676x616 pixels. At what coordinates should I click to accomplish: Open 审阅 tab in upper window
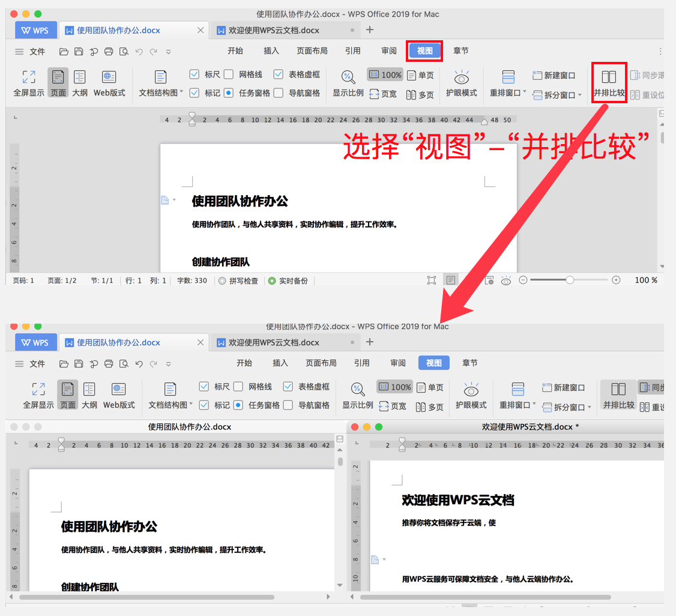click(389, 51)
